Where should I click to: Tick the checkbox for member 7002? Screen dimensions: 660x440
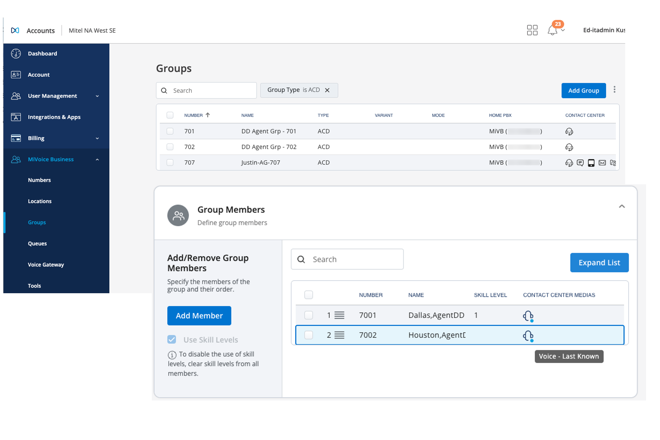coord(308,335)
